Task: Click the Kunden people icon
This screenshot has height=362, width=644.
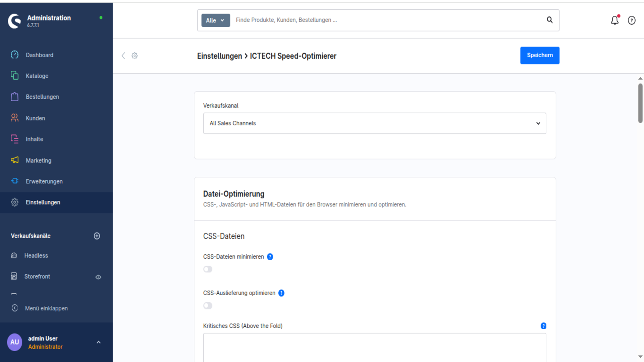Action: click(x=14, y=118)
